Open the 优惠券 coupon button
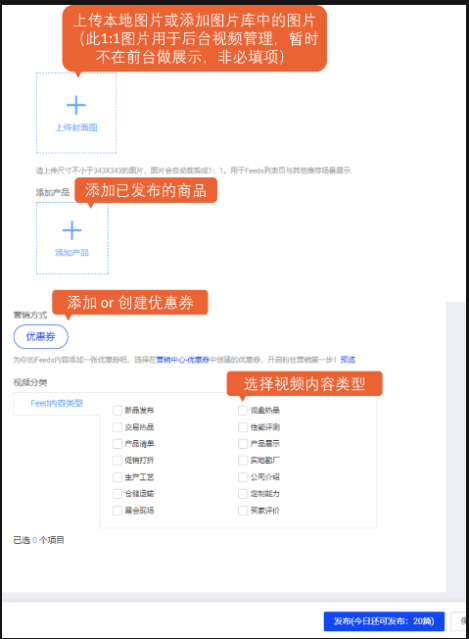The width and height of the screenshot is (469, 639). tap(41, 337)
